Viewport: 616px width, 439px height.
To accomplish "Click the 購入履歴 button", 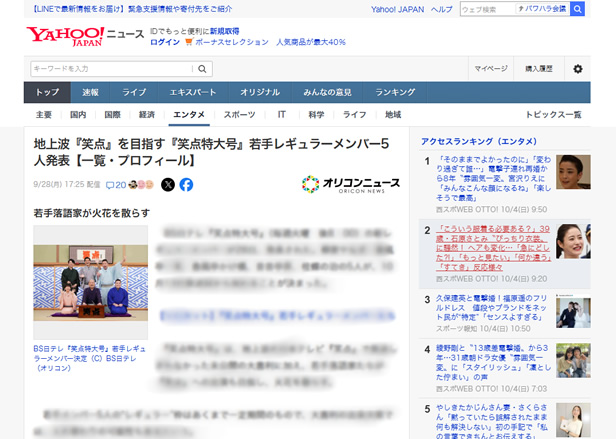I will (x=539, y=69).
